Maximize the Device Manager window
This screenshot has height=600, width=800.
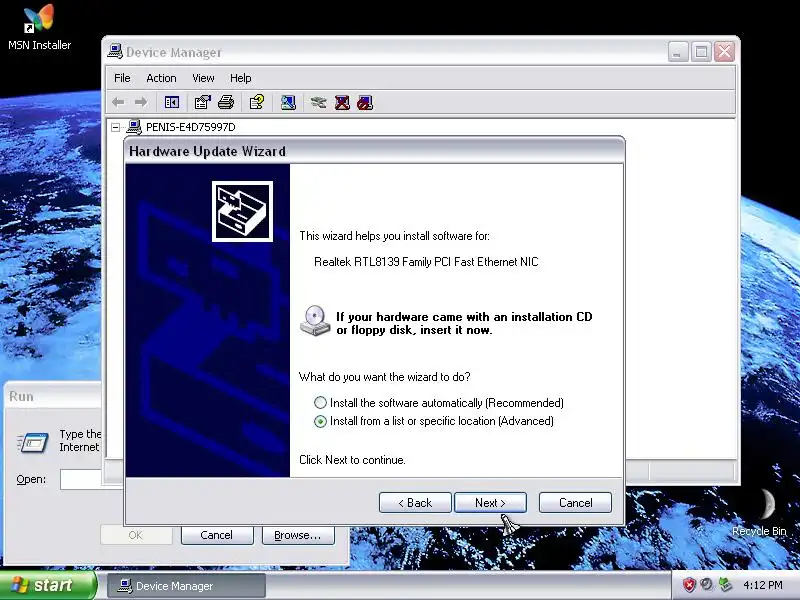tap(701, 52)
